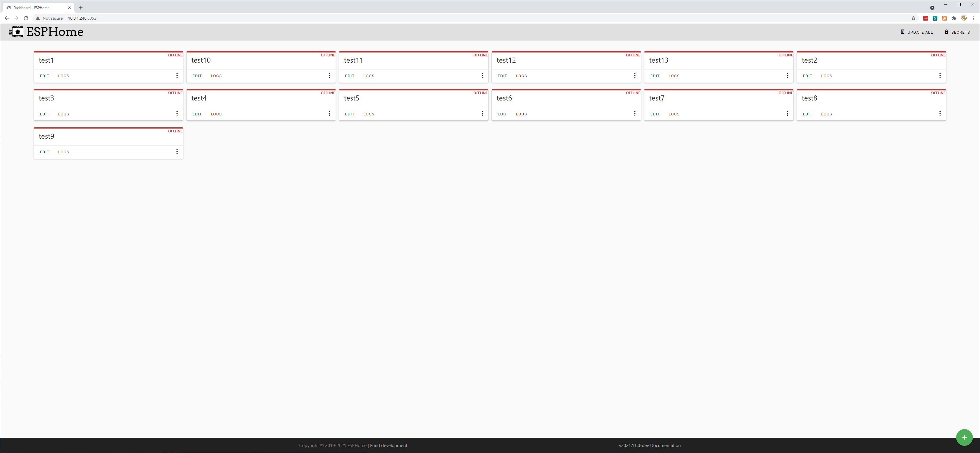
Task: Open the three-dot menu for test10
Action: tap(329, 75)
